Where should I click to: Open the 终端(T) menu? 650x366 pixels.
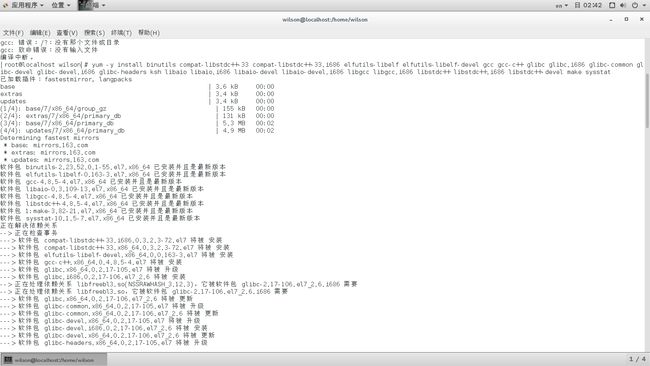coord(121,32)
